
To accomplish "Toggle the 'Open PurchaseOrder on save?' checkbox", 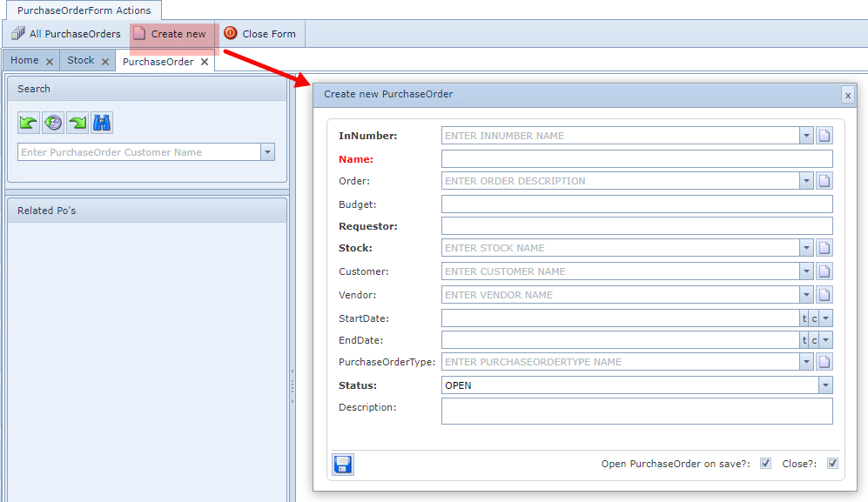I will click(765, 464).
